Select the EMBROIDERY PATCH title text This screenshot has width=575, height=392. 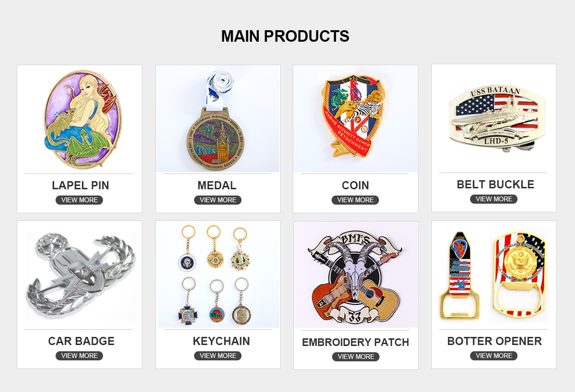click(x=356, y=343)
